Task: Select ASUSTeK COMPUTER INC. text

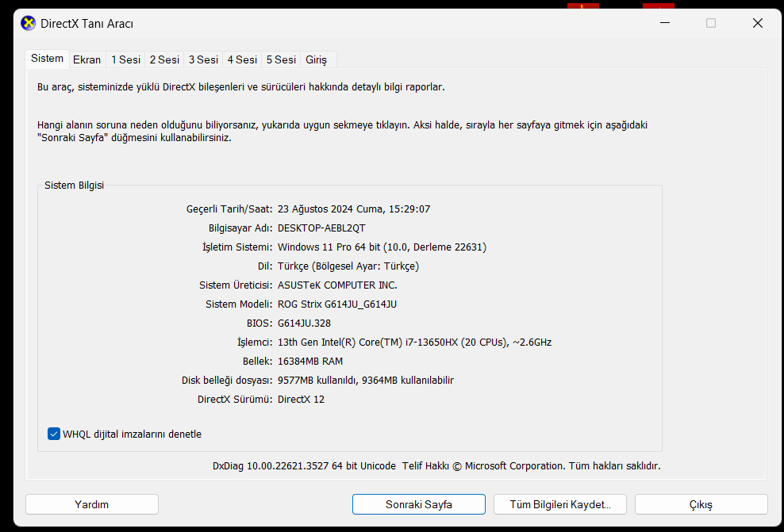Action: tap(337, 285)
